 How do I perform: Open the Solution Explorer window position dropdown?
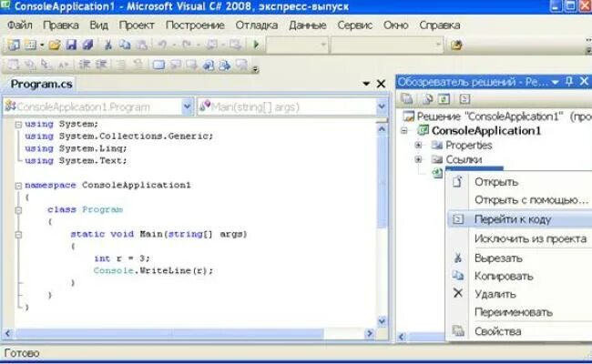[x=555, y=82]
